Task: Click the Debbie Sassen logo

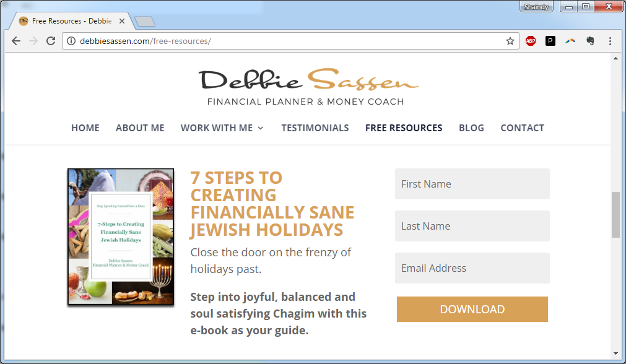Action: (308, 87)
